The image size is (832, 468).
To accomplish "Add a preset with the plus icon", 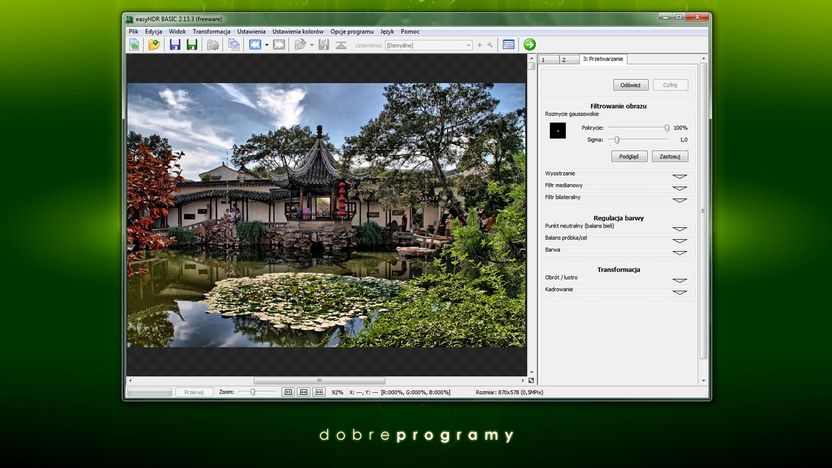I will pyautogui.click(x=479, y=45).
